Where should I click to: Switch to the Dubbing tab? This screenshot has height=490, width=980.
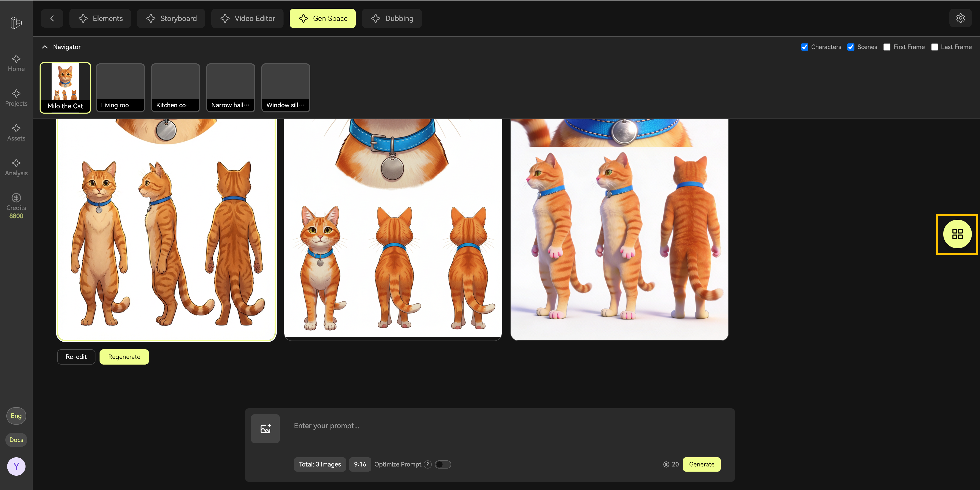coord(392,18)
